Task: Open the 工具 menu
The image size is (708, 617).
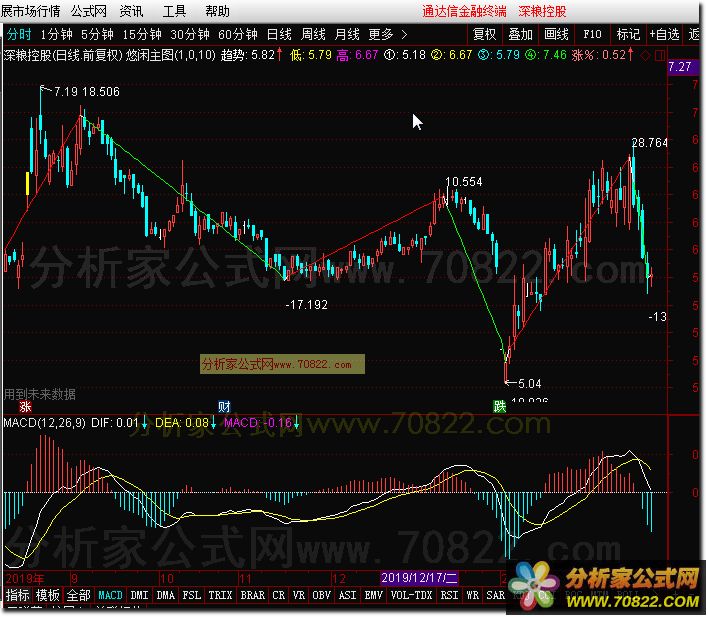Action: 174,12
